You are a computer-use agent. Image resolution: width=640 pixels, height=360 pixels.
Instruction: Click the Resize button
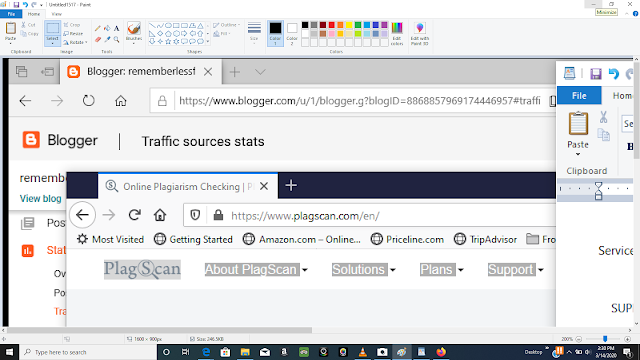pos(73,33)
